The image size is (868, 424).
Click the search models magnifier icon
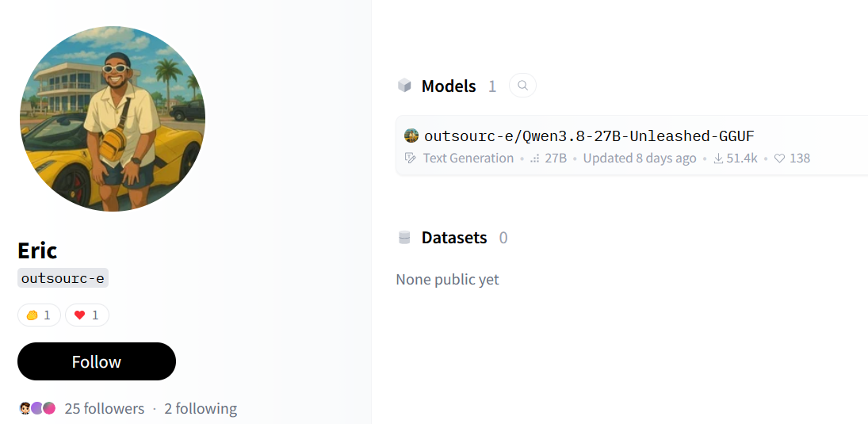coord(522,86)
